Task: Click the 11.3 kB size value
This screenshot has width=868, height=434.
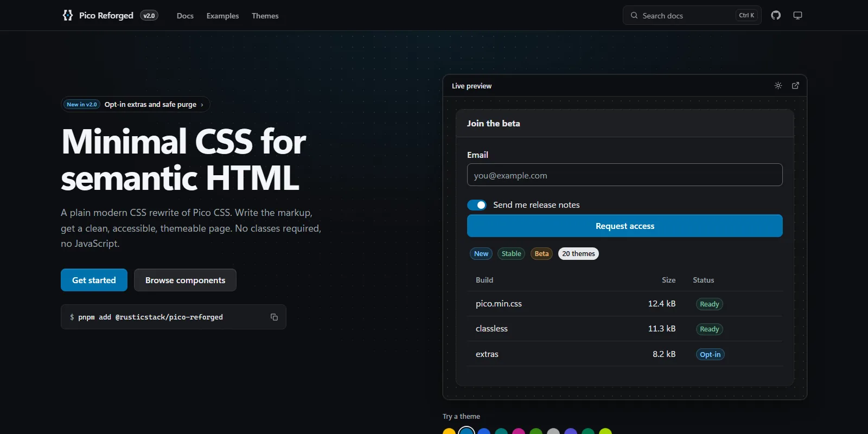Action: point(662,329)
